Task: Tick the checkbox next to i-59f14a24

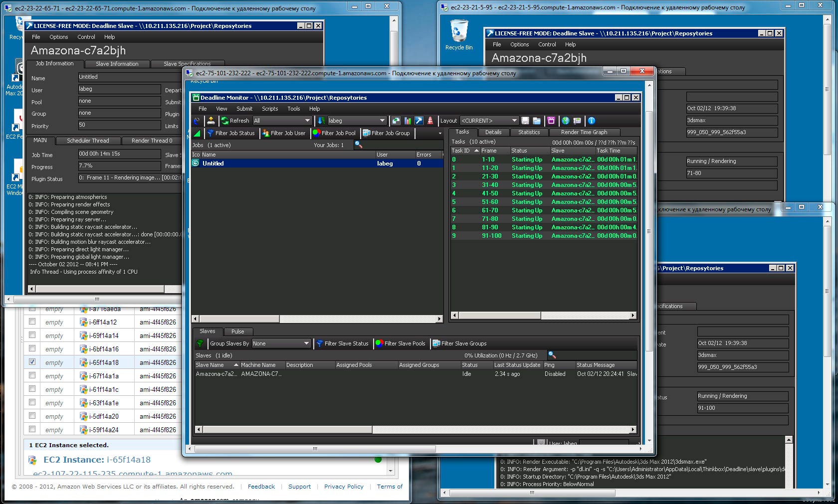Action: point(32,429)
